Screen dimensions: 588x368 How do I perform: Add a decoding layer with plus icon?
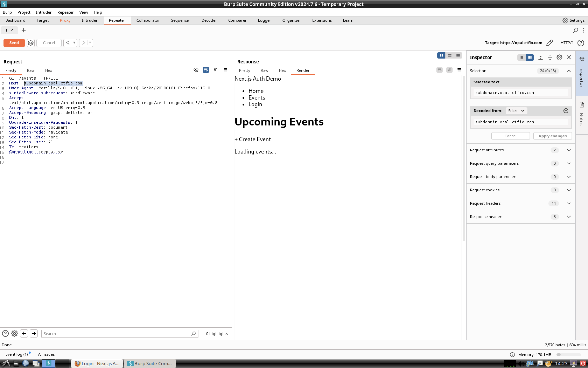[x=566, y=111]
